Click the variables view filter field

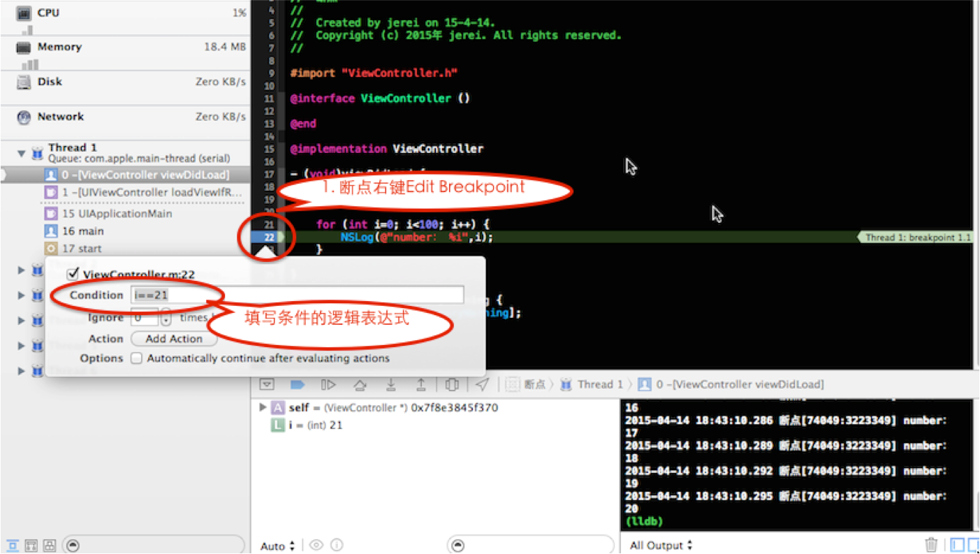(529, 545)
